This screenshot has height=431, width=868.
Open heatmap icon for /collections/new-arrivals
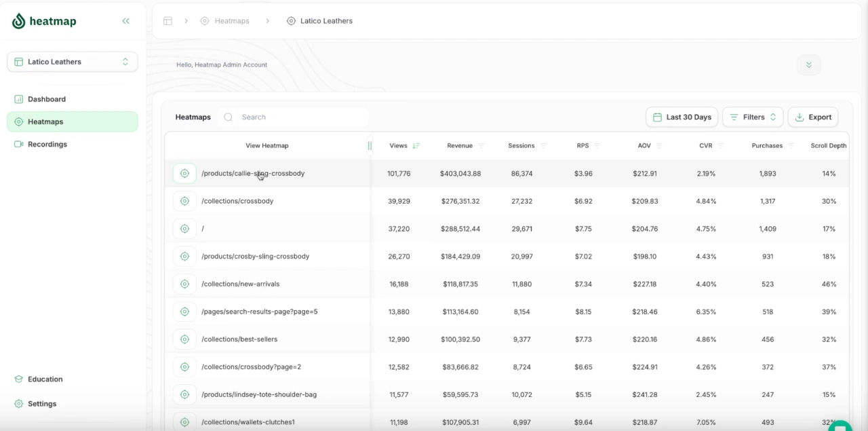click(184, 284)
